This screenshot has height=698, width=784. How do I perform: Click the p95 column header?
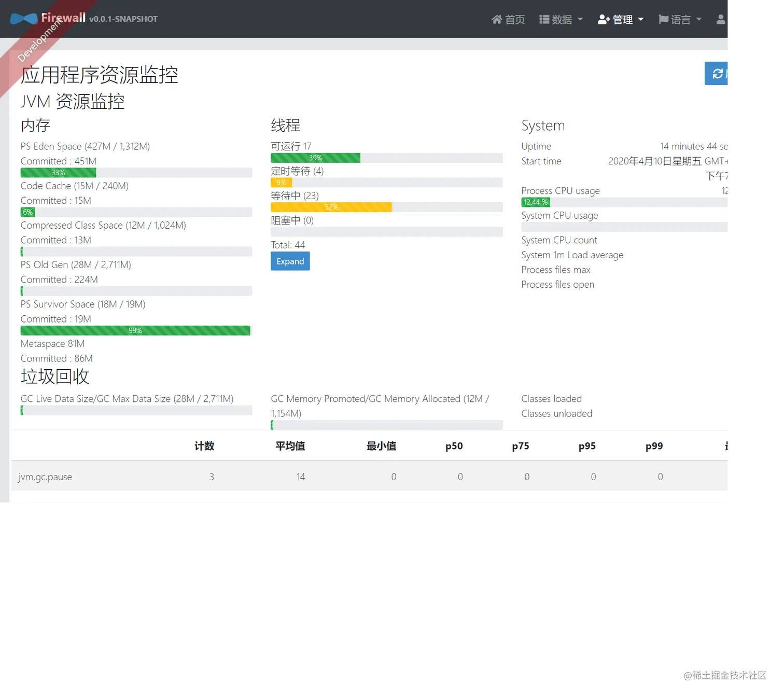[x=587, y=446]
